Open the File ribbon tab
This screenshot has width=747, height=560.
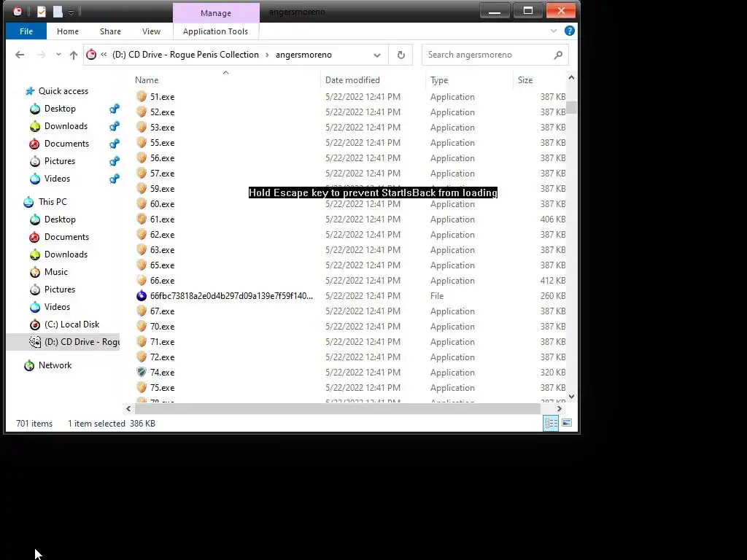point(26,31)
